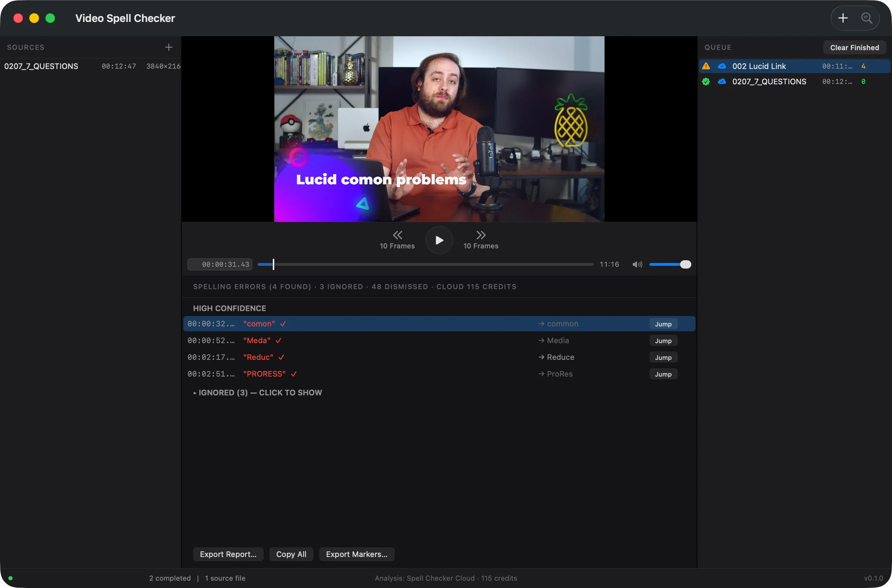This screenshot has height=588, width=892.
Task: Click the checkmark next to "comon"
Action: [x=283, y=324]
